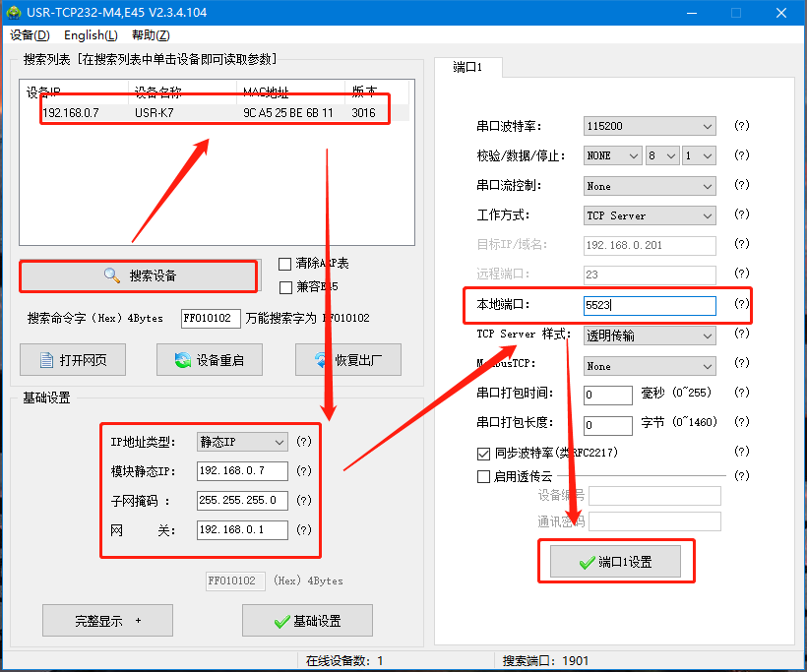Switch to the 端口1 tab

[x=467, y=68]
